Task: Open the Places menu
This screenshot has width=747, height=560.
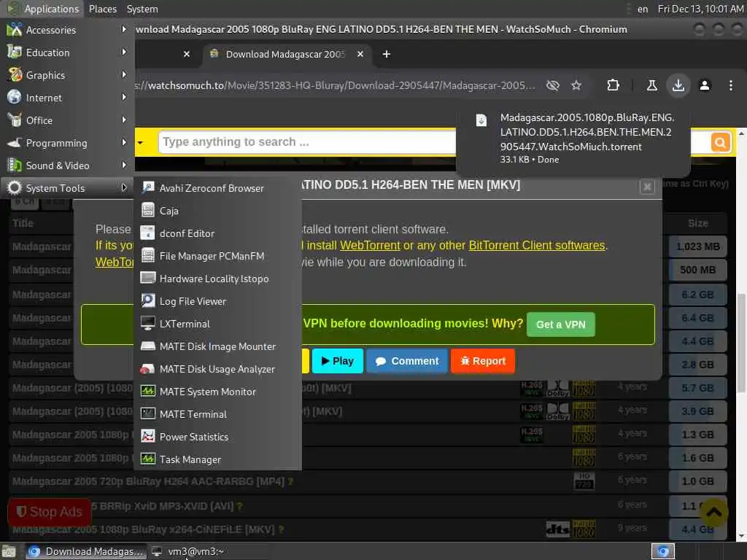Action: click(x=102, y=9)
